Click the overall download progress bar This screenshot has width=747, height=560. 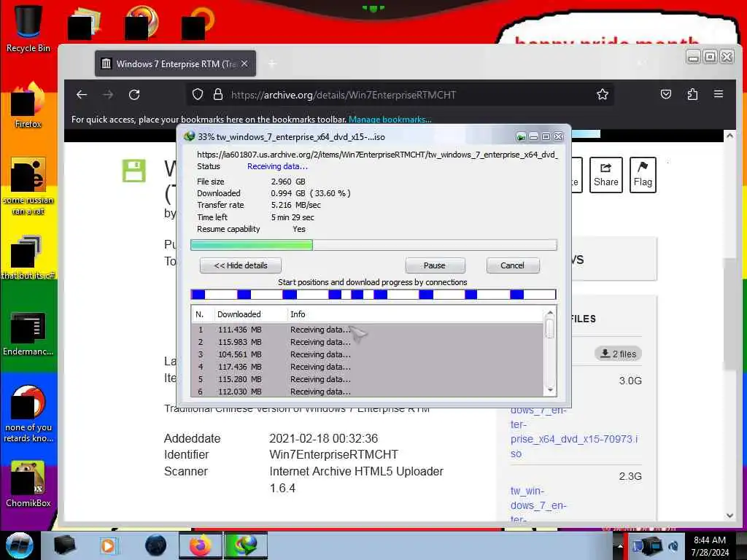(373, 245)
